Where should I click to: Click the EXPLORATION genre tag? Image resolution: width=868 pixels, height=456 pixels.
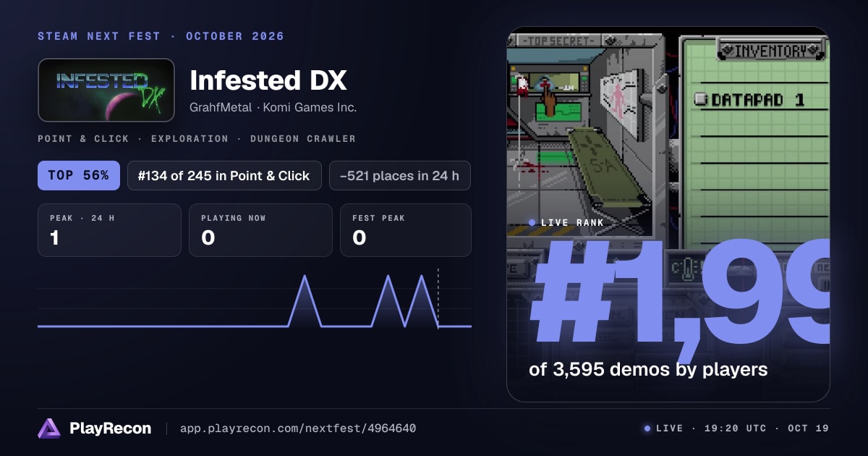188,138
